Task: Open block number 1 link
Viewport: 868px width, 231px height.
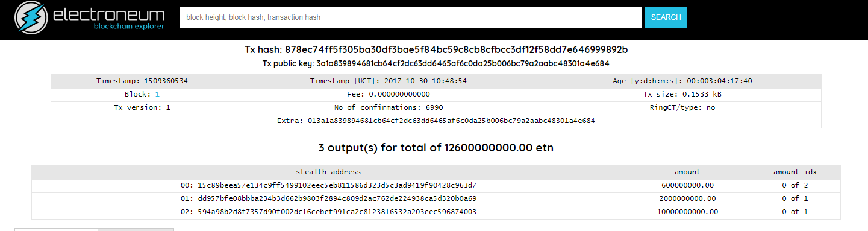Action: tap(157, 94)
